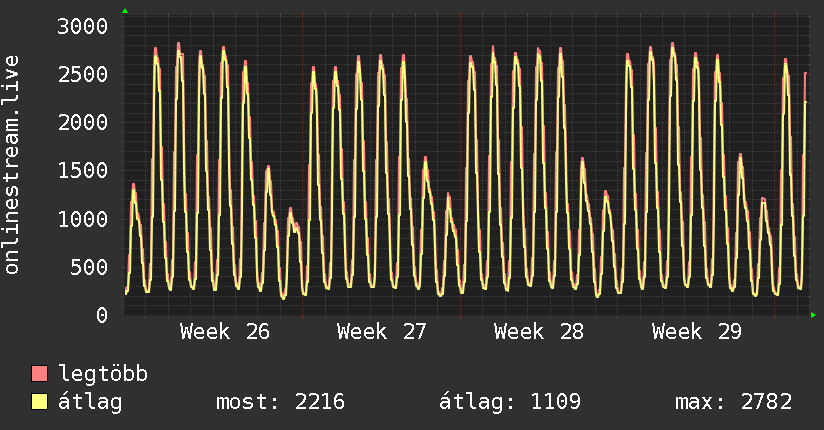Select the Week 29 axis label
The width and height of the screenshot is (824, 430).
point(696,332)
